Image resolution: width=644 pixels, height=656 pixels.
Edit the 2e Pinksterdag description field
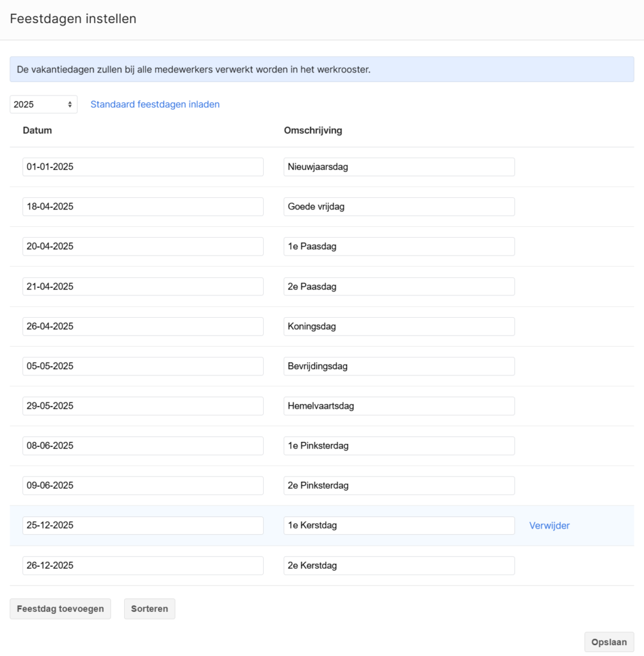click(x=399, y=485)
